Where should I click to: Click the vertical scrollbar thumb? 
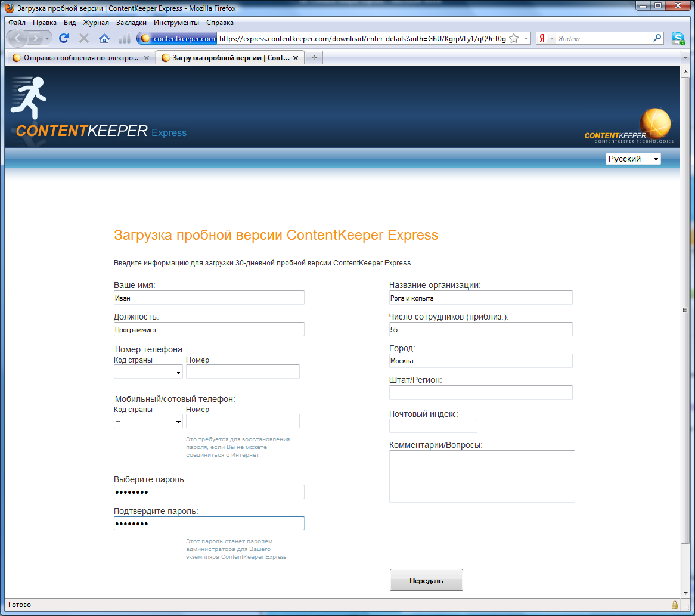pyautogui.click(x=685, y=310)
